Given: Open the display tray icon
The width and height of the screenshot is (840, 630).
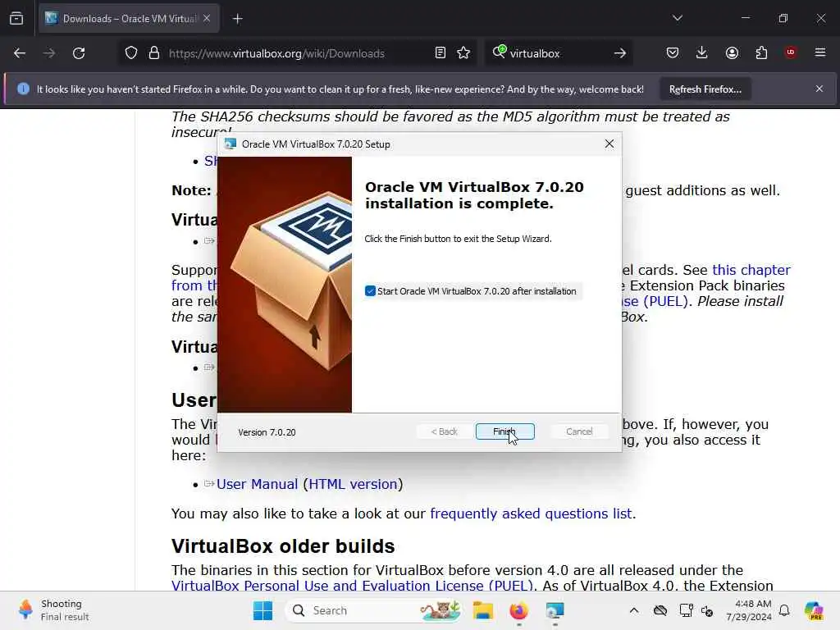Looking at the screenshot, I should (x=686, y=610).
